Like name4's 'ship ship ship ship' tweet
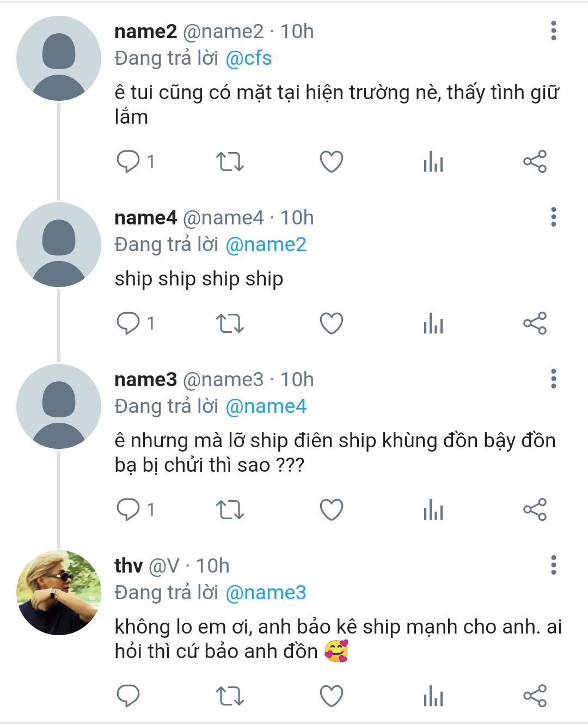The height and width of the screenshot is (724, 588). (331, 324)
